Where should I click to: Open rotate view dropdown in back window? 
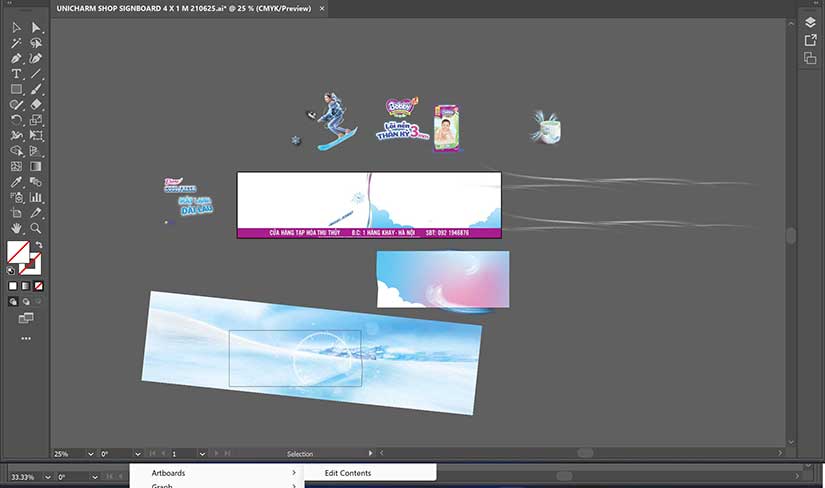(x=95, y=477)
